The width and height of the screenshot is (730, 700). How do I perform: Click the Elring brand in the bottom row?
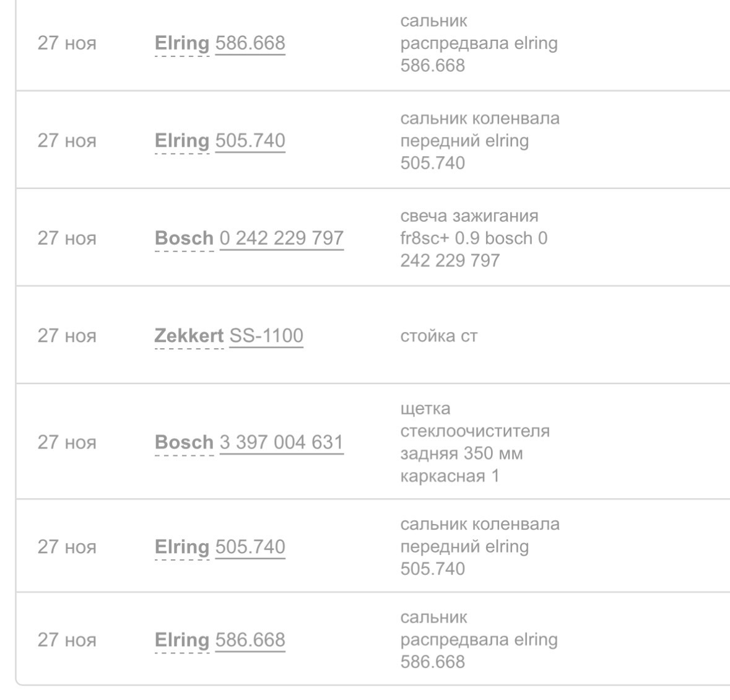(x=182, y=640)
